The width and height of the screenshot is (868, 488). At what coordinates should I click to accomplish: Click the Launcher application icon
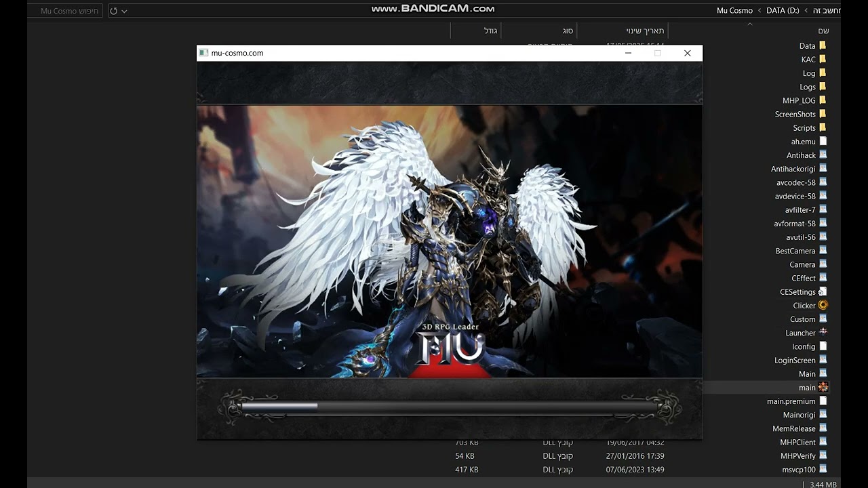823,332
